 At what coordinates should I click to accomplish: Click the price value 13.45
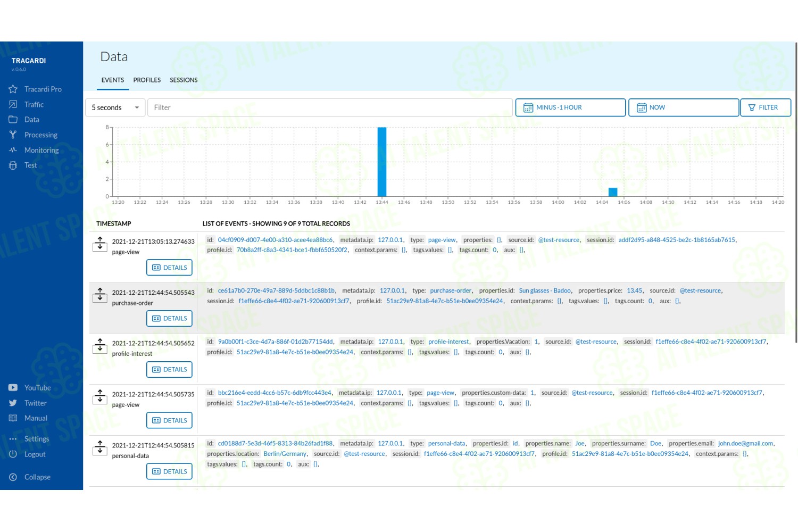(x=635, y=291)
